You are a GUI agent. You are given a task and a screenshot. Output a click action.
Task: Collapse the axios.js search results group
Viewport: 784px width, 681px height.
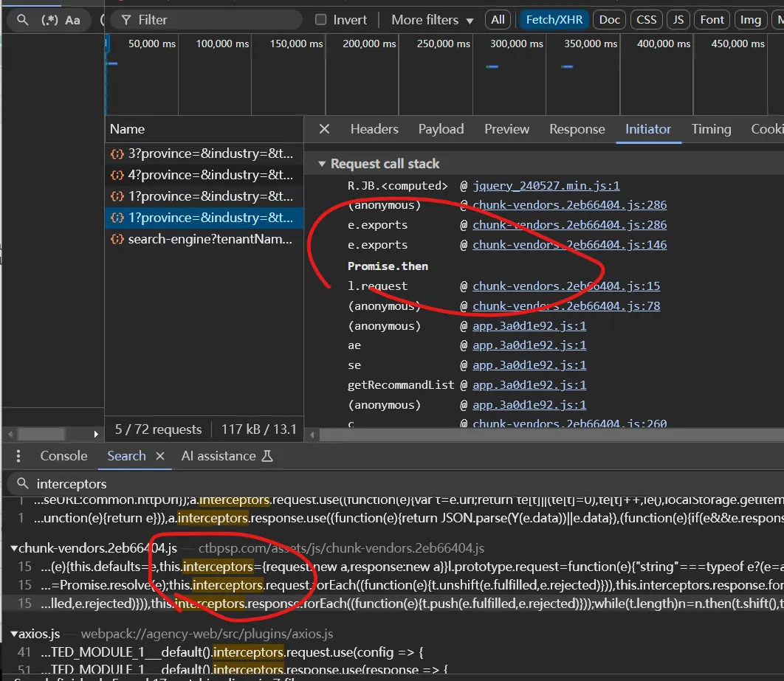click(14, 634)
